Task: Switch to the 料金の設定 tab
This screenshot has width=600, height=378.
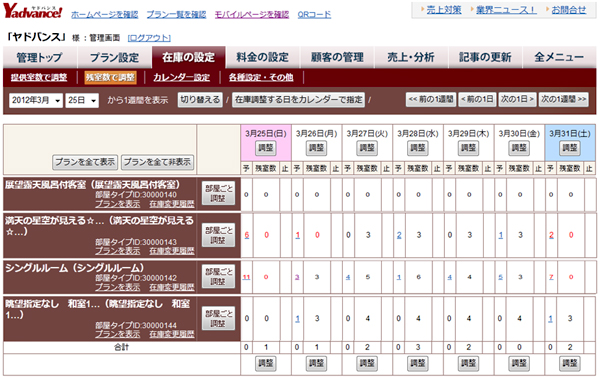Action: [262, 57]
